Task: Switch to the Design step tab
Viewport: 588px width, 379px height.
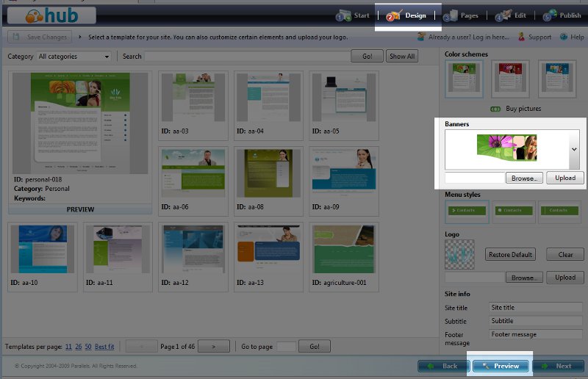Action: click(x=407, y=15)
